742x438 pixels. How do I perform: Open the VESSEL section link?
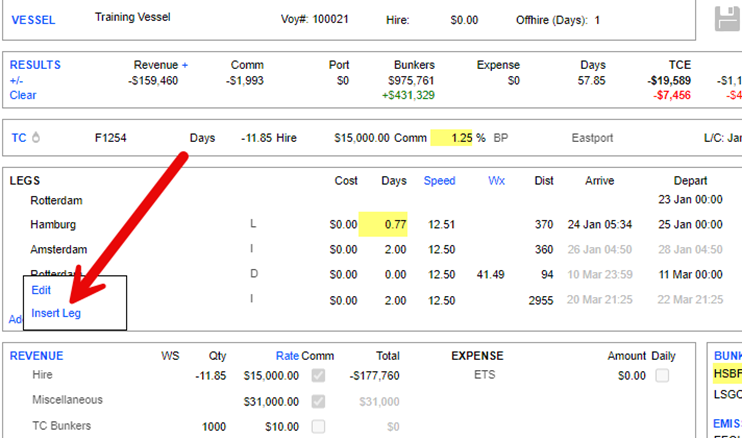click(x=33, y=19)
